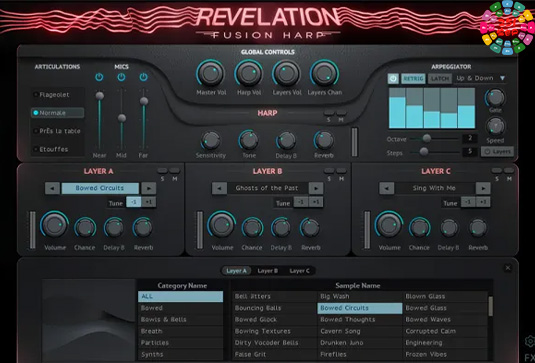Choose the Drunken Juno sample
The width and height of the screenshot is (535, 363).
coord(360,343)
